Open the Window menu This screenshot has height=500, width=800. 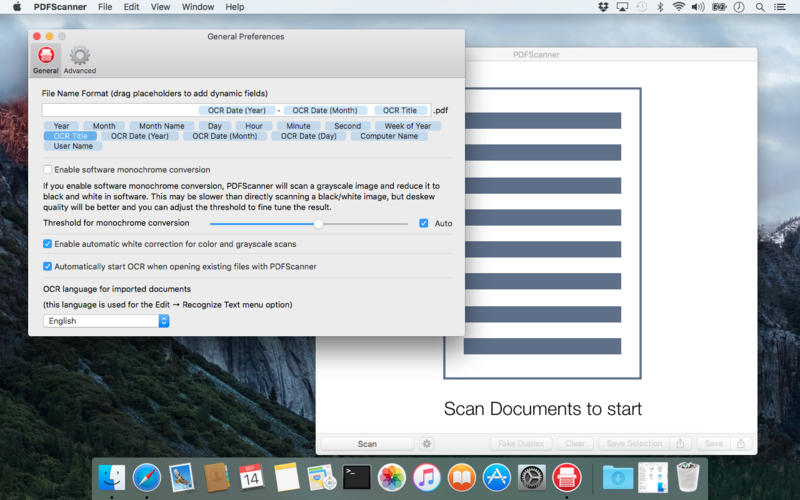point(198,7)
